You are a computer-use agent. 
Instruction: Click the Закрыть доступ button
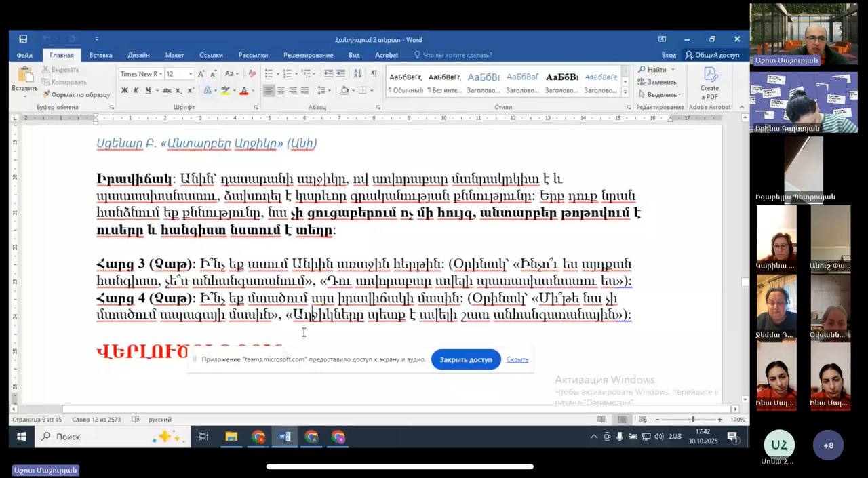[466, 359]
